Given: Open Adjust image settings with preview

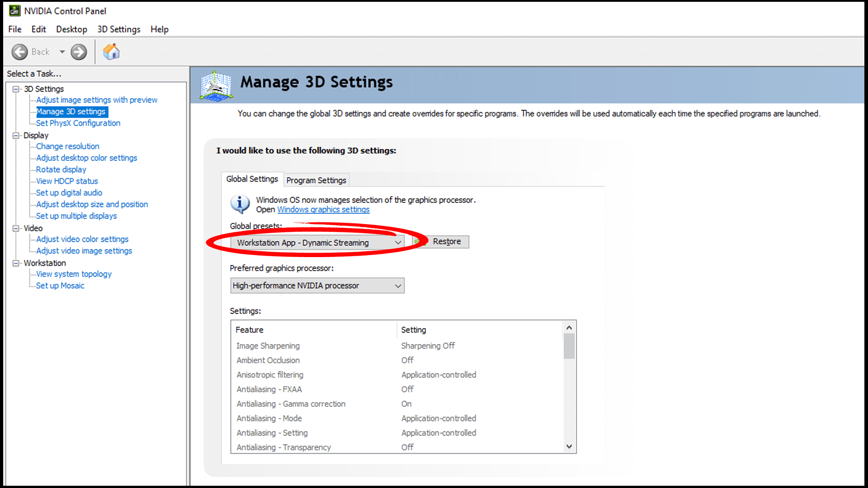Looking at the screenshot, I should click(x=97, y=100).
